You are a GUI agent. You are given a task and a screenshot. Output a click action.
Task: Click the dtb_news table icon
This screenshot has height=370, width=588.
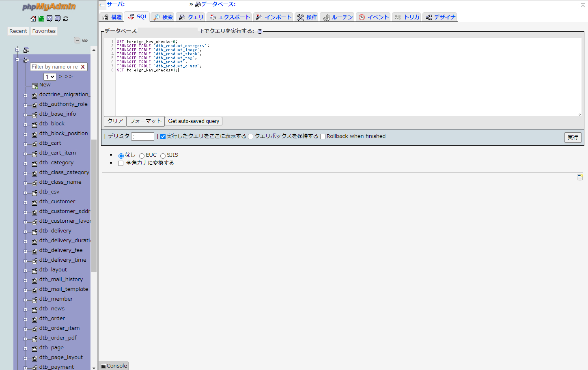click(x=35, y=310)
